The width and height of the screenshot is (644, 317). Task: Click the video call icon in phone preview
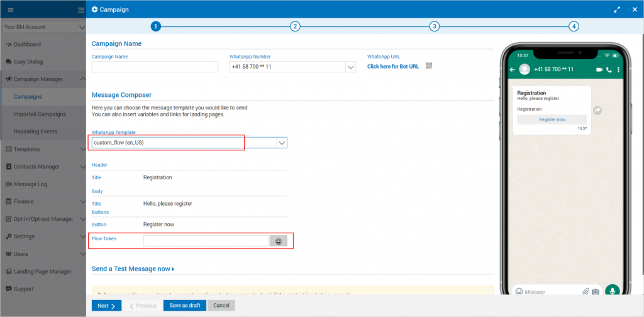(x=599, y=69)
